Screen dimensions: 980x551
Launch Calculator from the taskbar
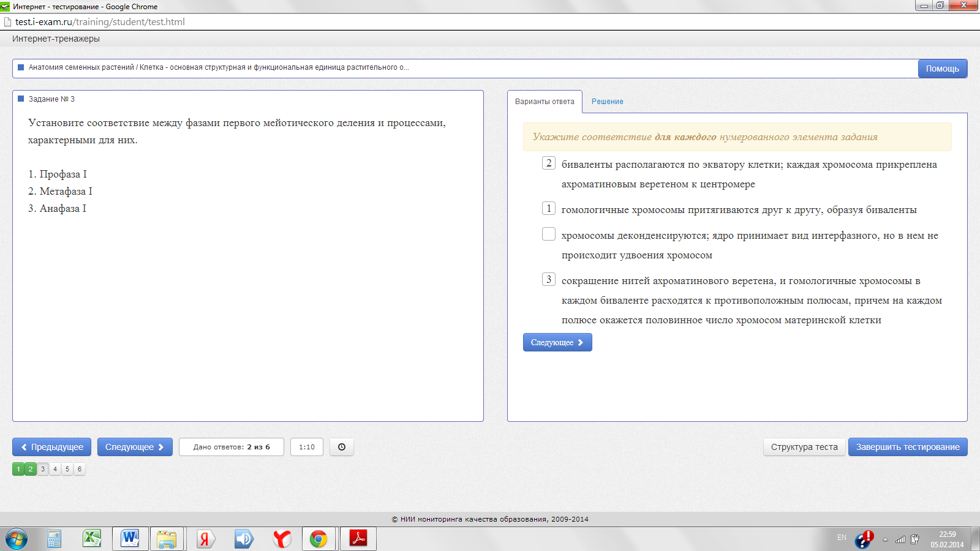[54, 539]
